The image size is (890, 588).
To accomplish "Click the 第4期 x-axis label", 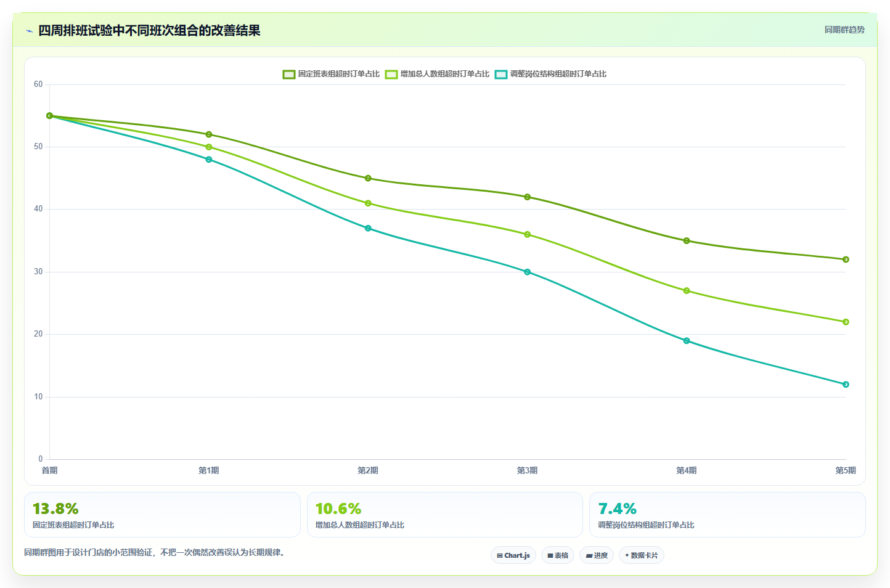I will (687, 470).
